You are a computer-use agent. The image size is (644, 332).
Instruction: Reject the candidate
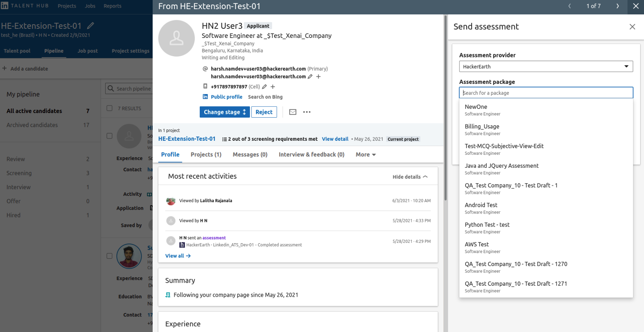[264, 112]
